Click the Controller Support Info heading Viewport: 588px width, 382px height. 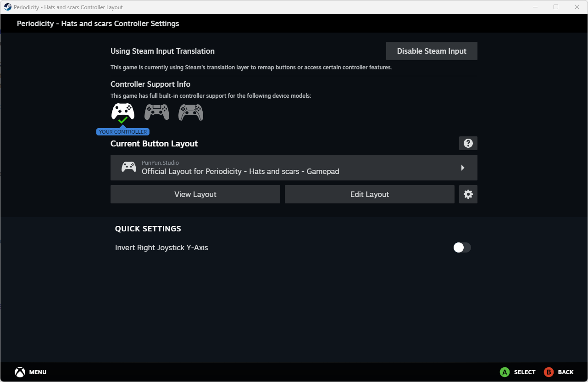pyautogui.click(x=150, y=84)
